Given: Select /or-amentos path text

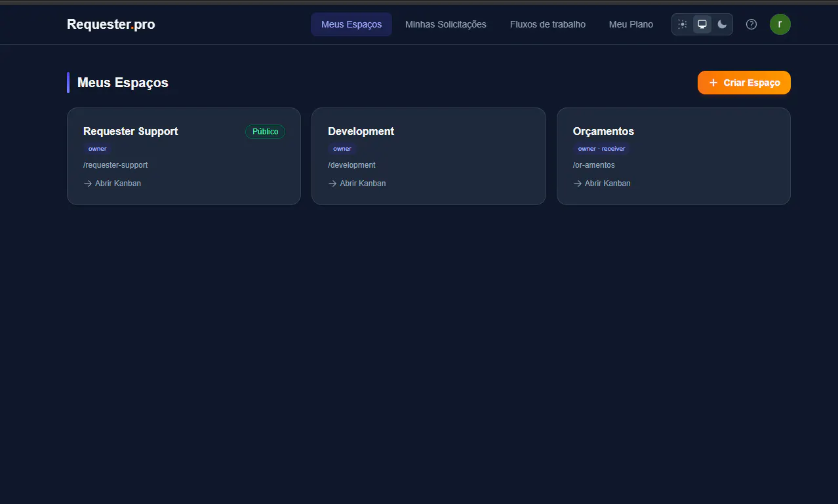Looking at the screenshot, I should pyautogui.click(x=594, y=165).
